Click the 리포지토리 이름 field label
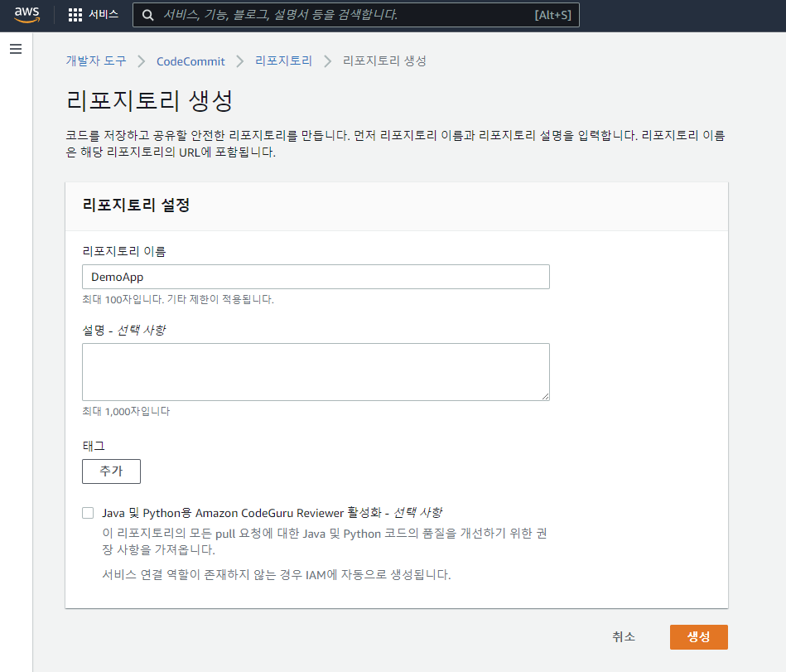This screenshot has height=672, width=786. (x=123, y=251)
